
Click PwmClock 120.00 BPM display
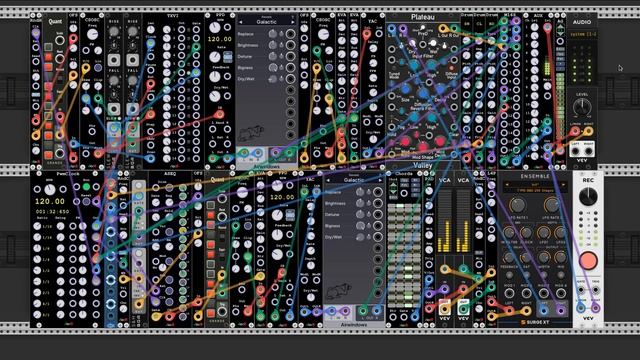[x=50, y=202]
